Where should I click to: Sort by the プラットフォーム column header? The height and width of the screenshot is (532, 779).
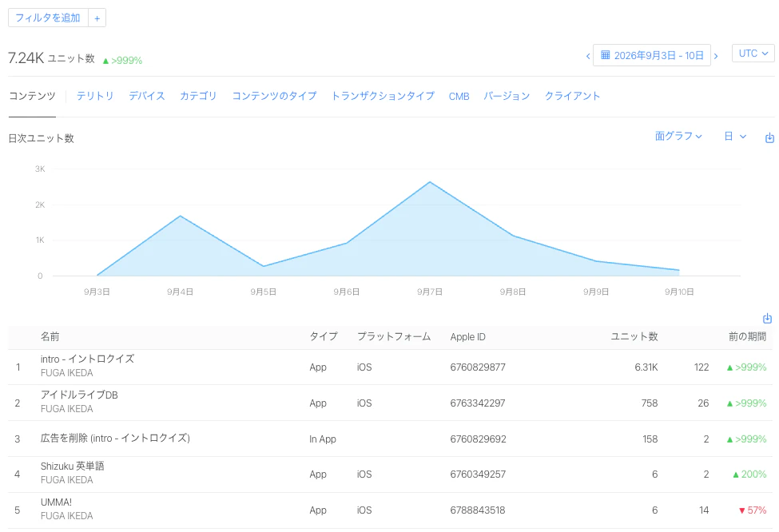[x=394, y=337]
